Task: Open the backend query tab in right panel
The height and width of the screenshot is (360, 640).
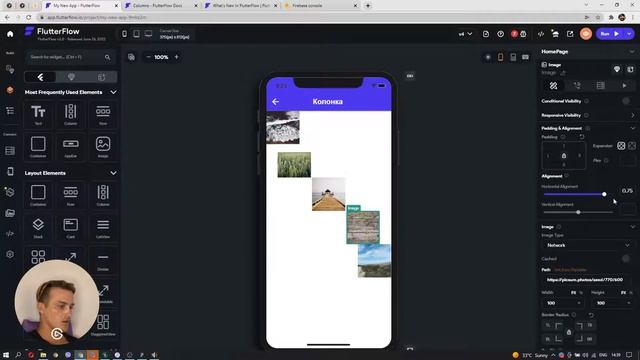Action: pyautogui.click(x=600, y=86)
